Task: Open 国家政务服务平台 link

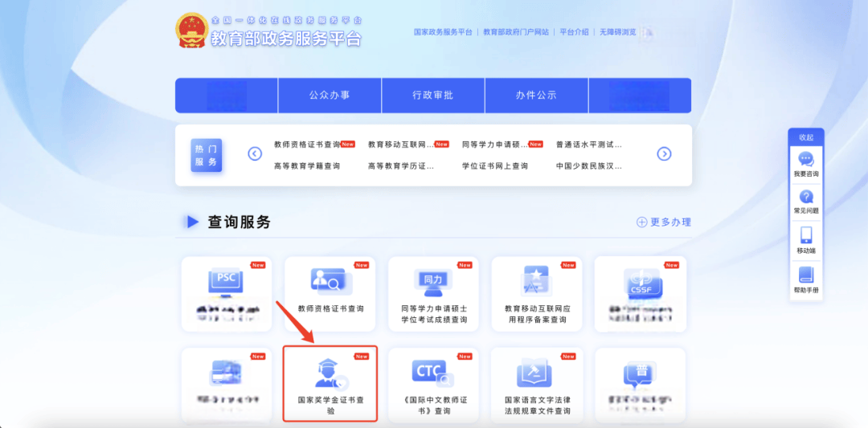Action: [443, 32]
